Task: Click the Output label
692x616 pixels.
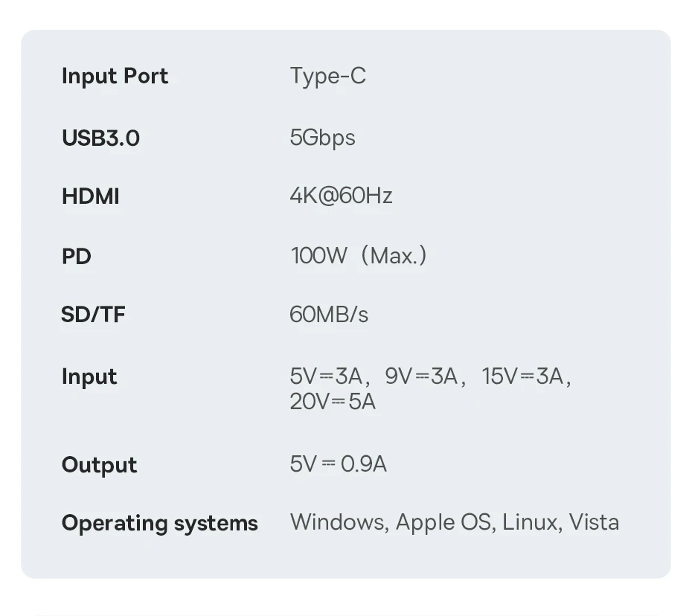Action: pyautogui.click(x=99, y=465)
